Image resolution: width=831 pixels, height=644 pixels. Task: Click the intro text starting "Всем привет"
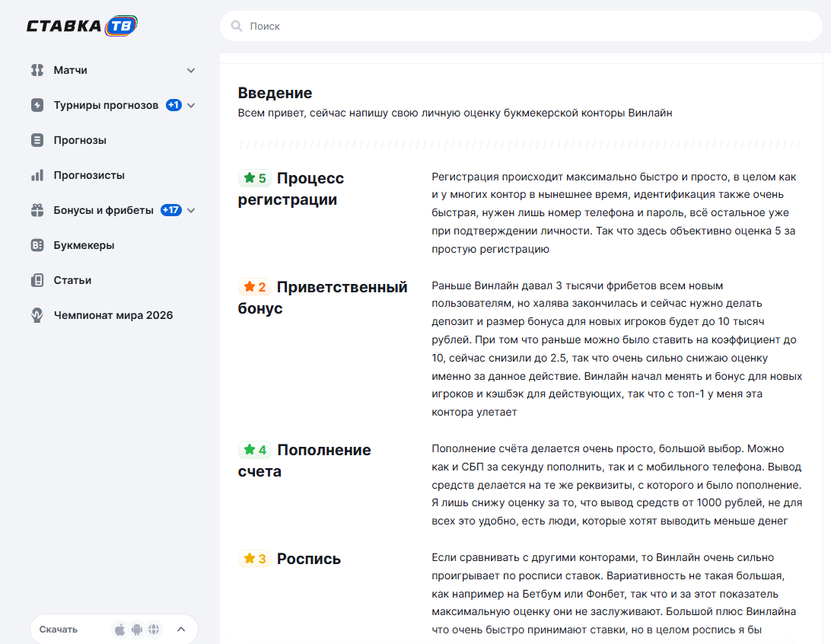point(455,113)
